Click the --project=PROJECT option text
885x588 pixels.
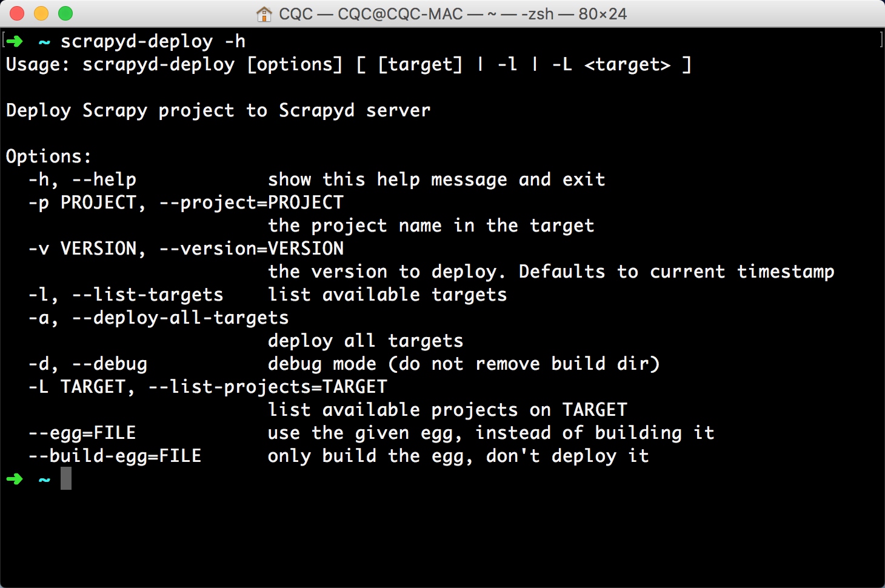pyautogui.click(x=252, y=202)
